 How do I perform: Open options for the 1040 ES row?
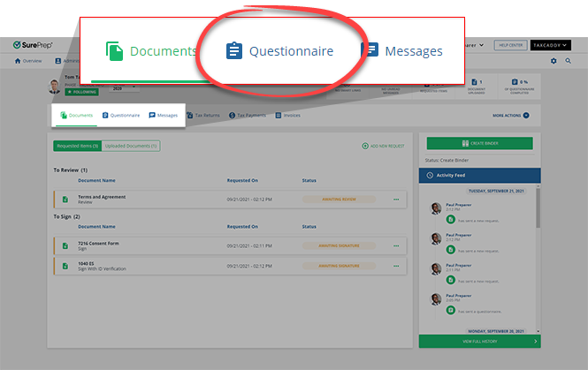[x=396, y=266]
